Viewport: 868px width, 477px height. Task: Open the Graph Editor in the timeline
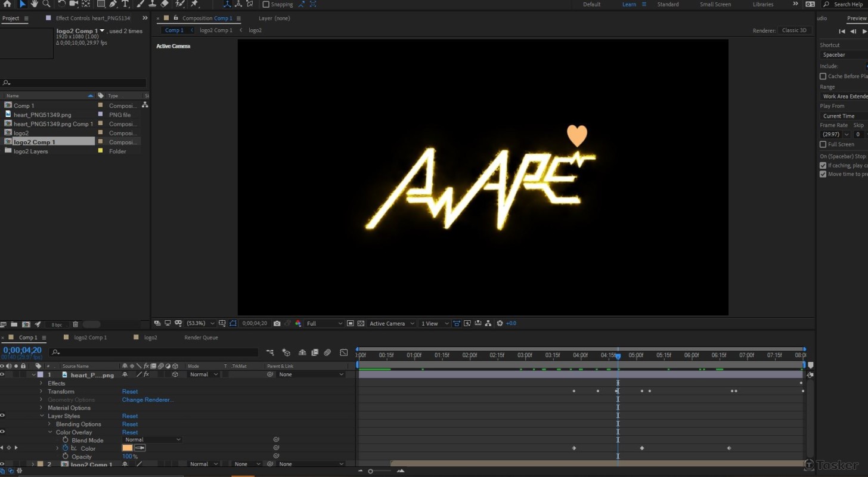click(x=343, y=352)
